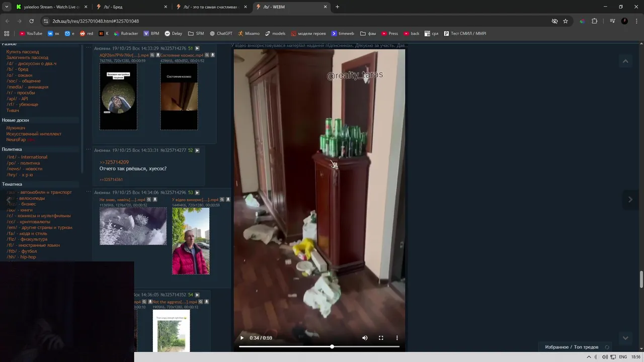Image resolution: width=644 pixels, height=362 pixels.
Task: Mute the video player sound
Action: click(365, 338)
